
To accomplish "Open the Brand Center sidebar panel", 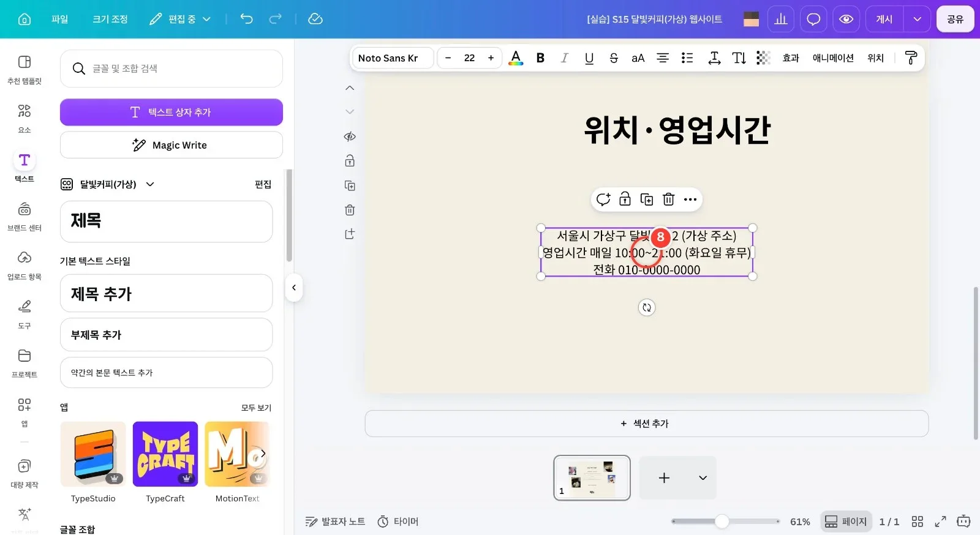I will click(x=24, y=217).
